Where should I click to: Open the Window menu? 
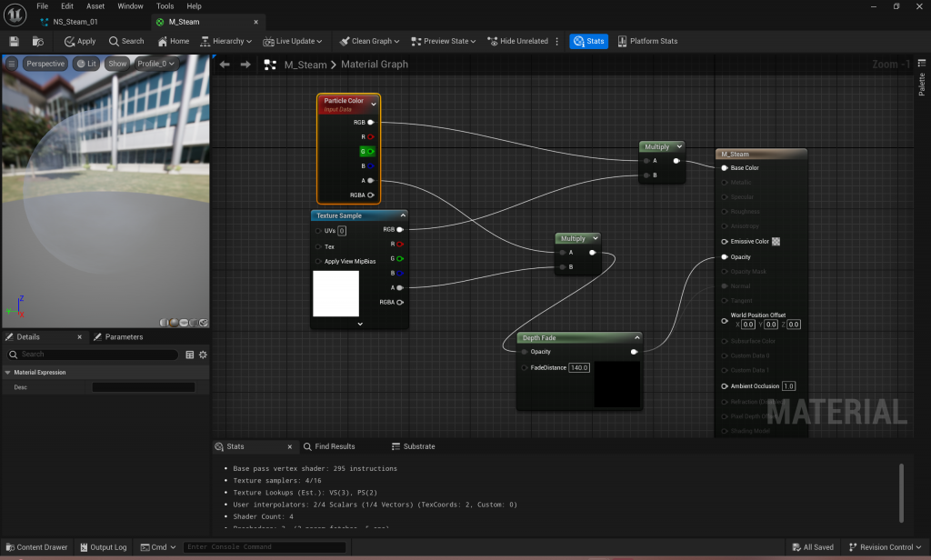[130, 6]
